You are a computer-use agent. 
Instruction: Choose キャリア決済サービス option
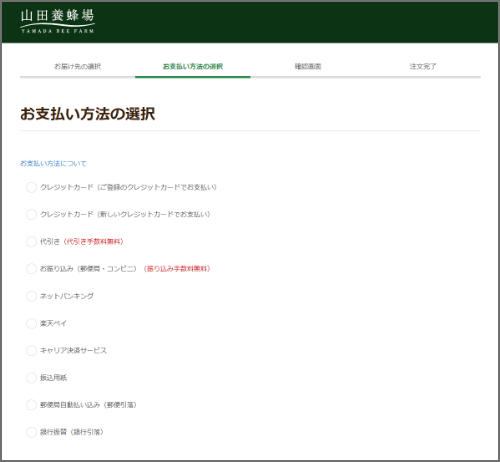coord(31,350)
